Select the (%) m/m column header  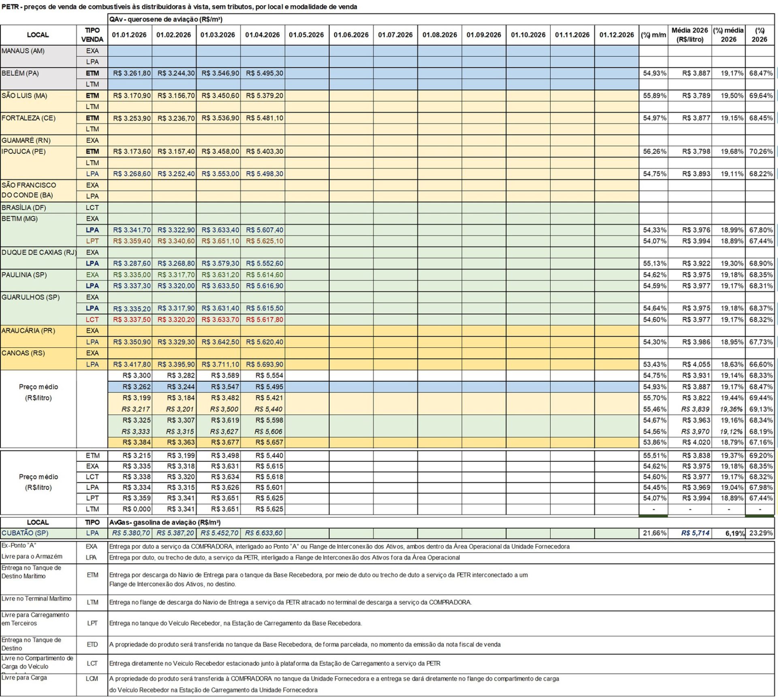(653, 35)
